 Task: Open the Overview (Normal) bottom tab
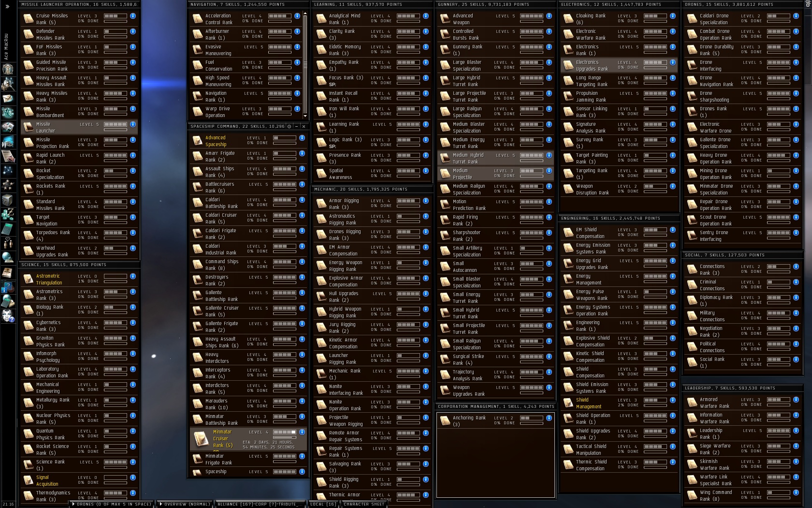(x=185, y=504)
